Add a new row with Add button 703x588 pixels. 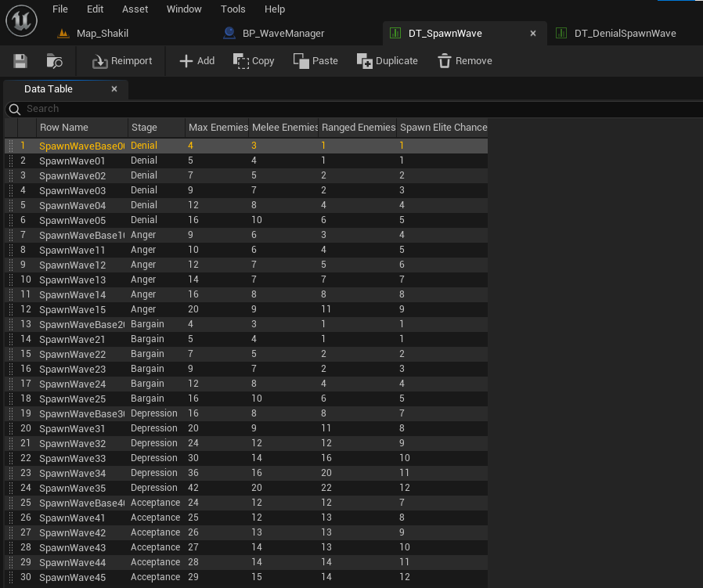click(x=196, y=61)
